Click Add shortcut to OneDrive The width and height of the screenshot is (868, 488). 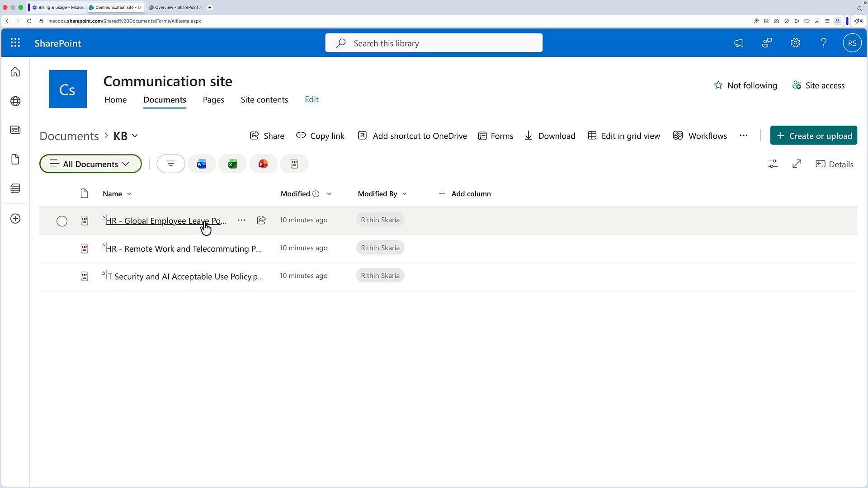click(x=412, y=136)
